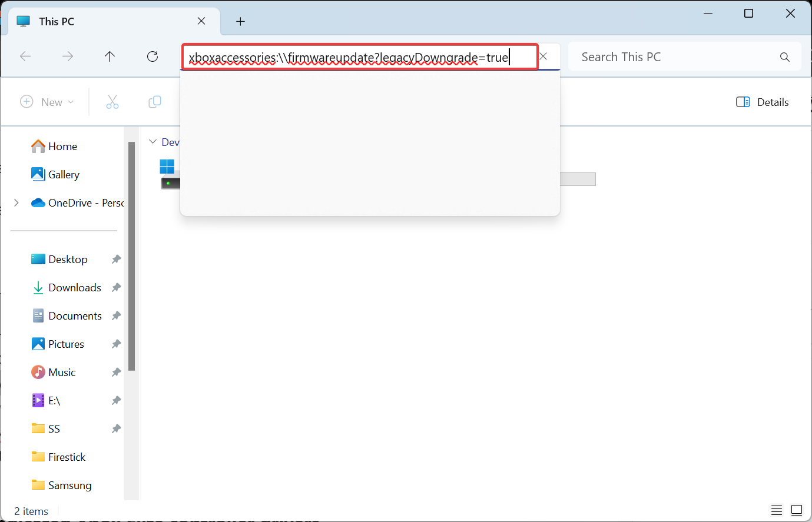Close the This PC tab

click(201, 21)
